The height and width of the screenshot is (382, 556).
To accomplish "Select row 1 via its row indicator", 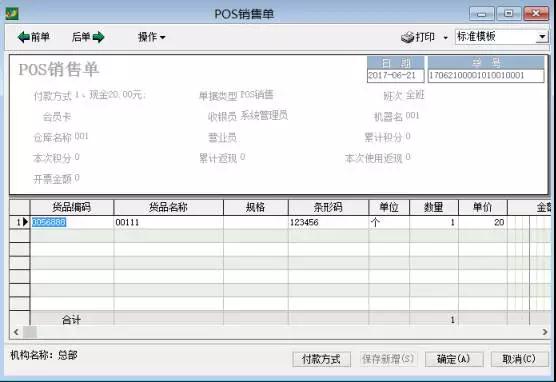I will tap(20, 222).
